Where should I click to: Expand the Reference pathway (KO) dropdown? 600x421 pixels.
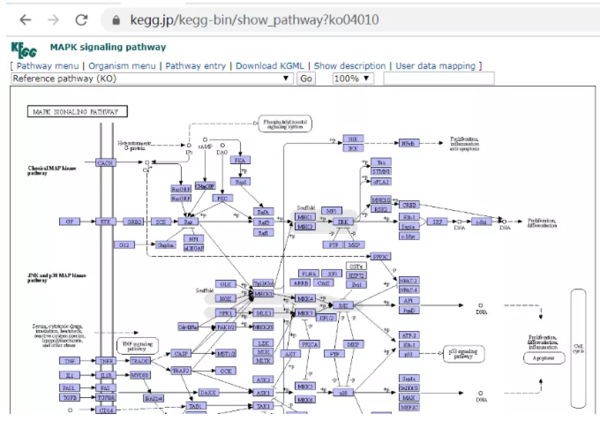[x=152, y=78]
